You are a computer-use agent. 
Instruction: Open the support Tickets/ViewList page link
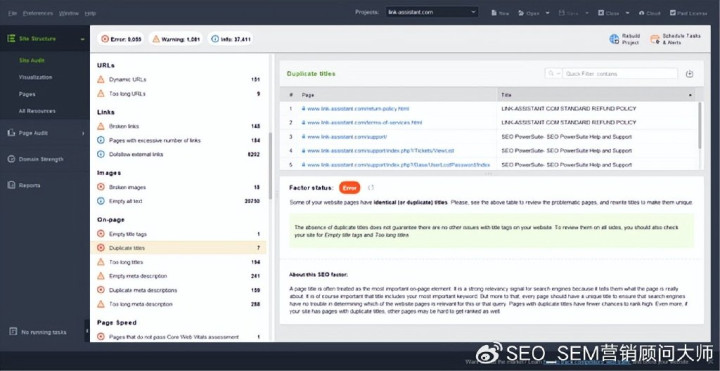pyautogui.click(x=381, y=151)
